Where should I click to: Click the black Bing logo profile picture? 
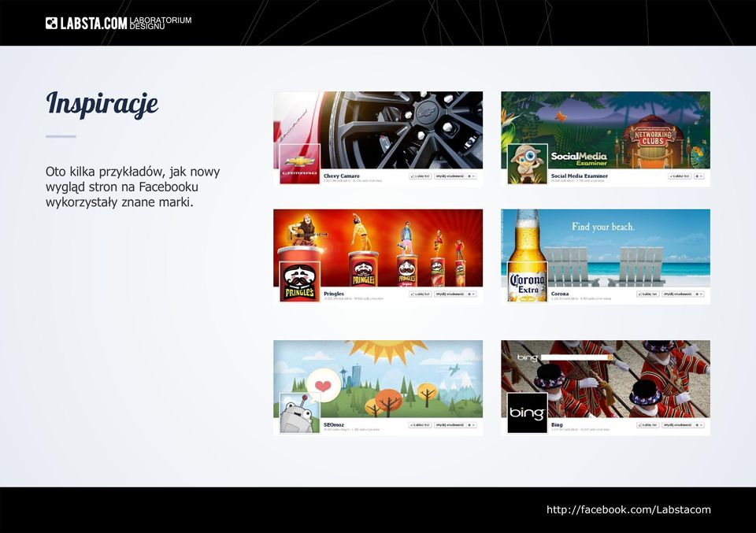[x=527, y=413]
